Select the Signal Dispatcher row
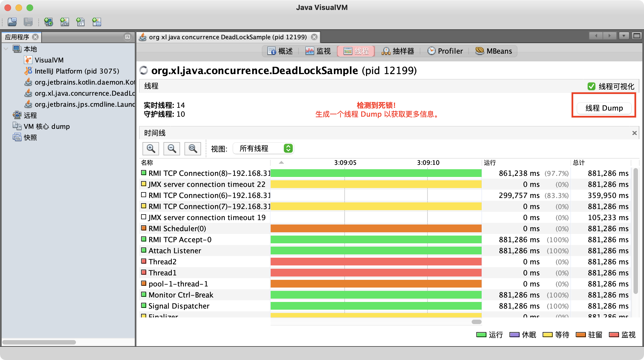This screenshot has height=360, width=644. point(385,306)
